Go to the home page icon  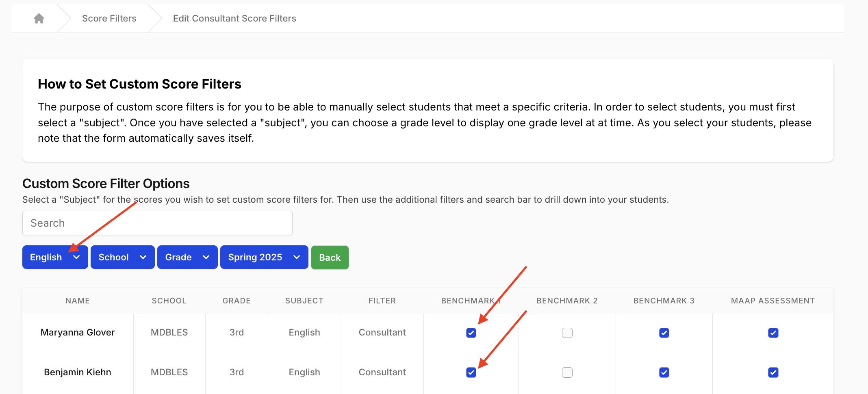pyautogui.click(x=39, y=18)
